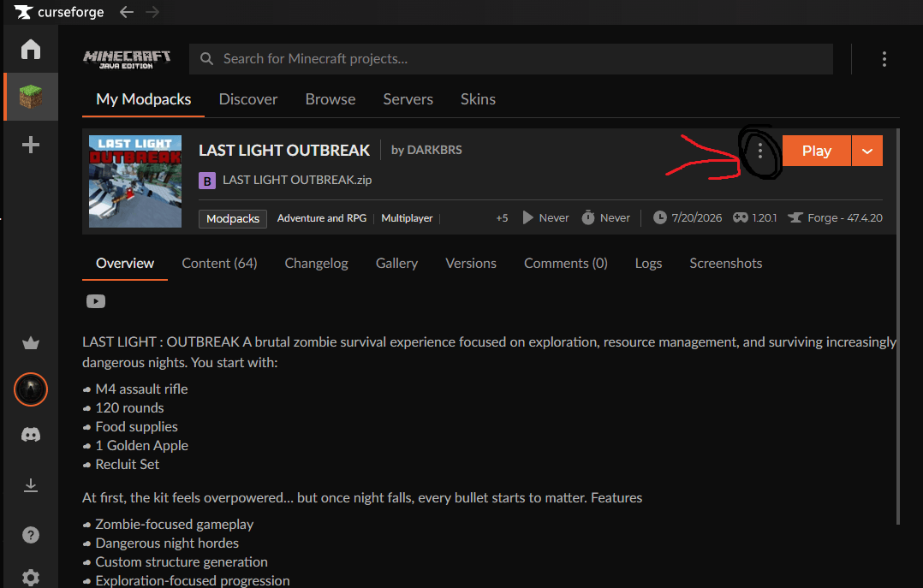Click the 120 rounds list item

tap(129, 408)
